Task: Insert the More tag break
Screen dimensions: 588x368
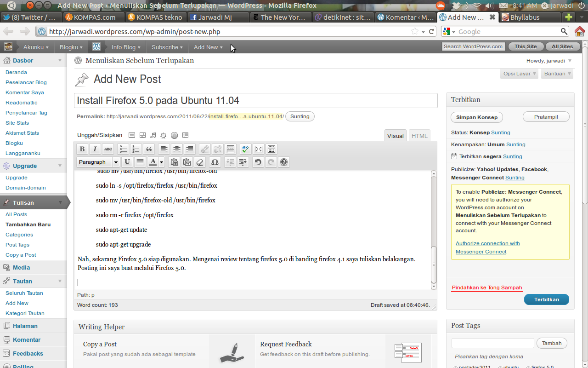Action: 231,149
